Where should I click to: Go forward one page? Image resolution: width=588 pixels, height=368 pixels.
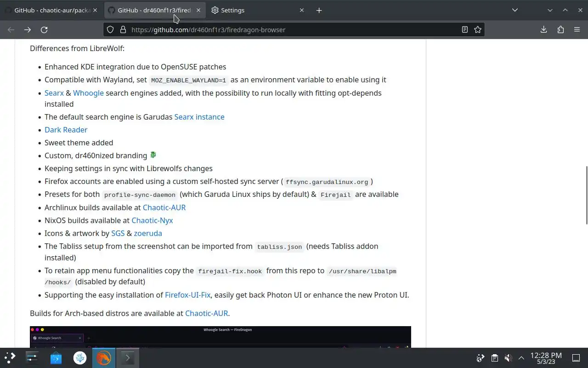tap(28, 29)
